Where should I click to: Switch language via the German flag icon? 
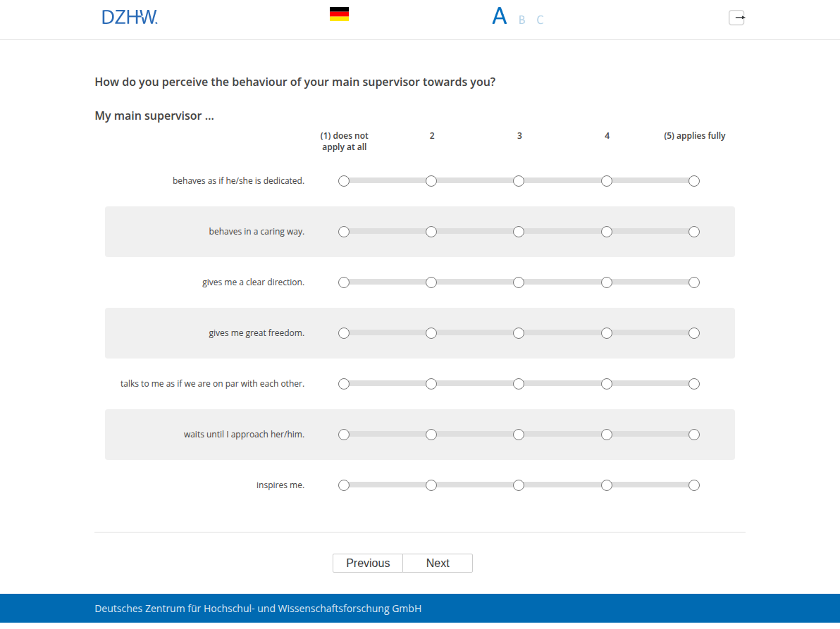[339, 14]
